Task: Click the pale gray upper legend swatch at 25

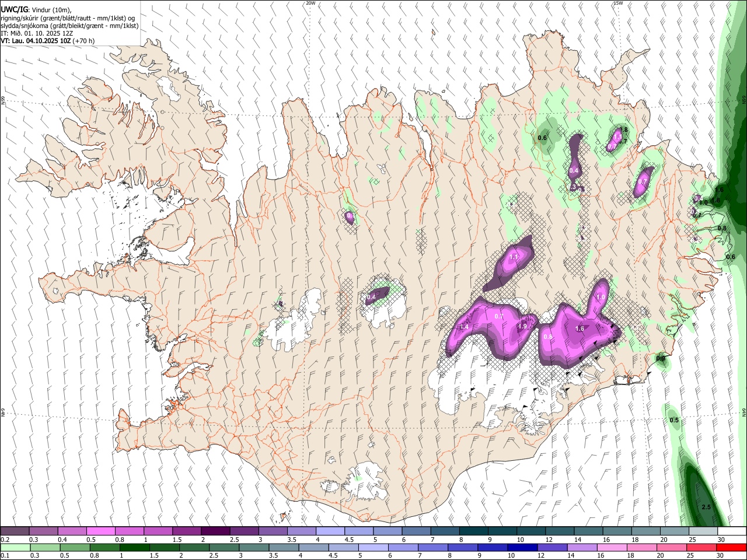Action: [702, 531]
